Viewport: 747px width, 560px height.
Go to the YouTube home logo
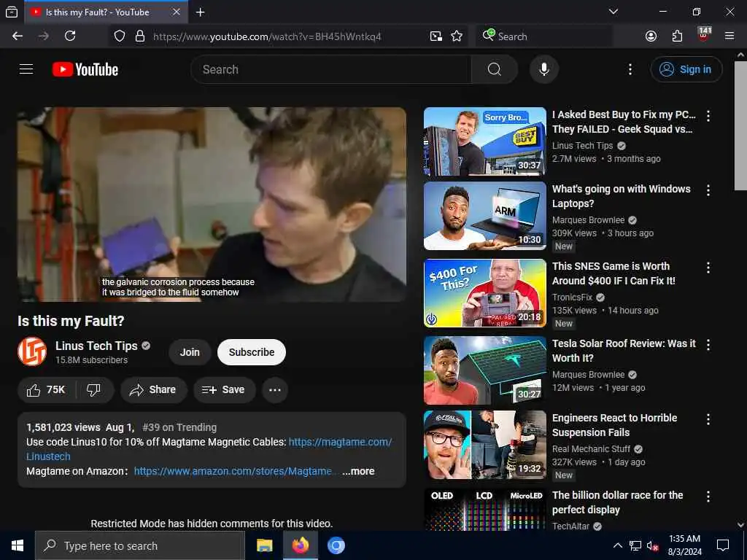pos(85,69)
